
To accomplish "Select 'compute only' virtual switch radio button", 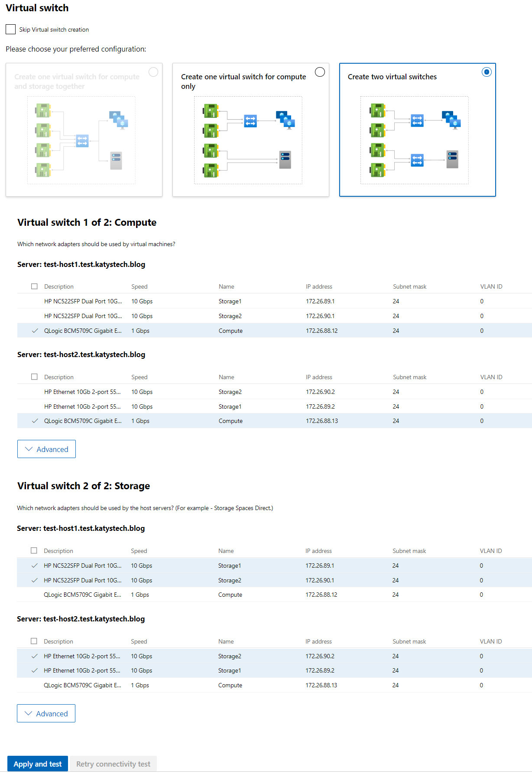I will [320, 72].
